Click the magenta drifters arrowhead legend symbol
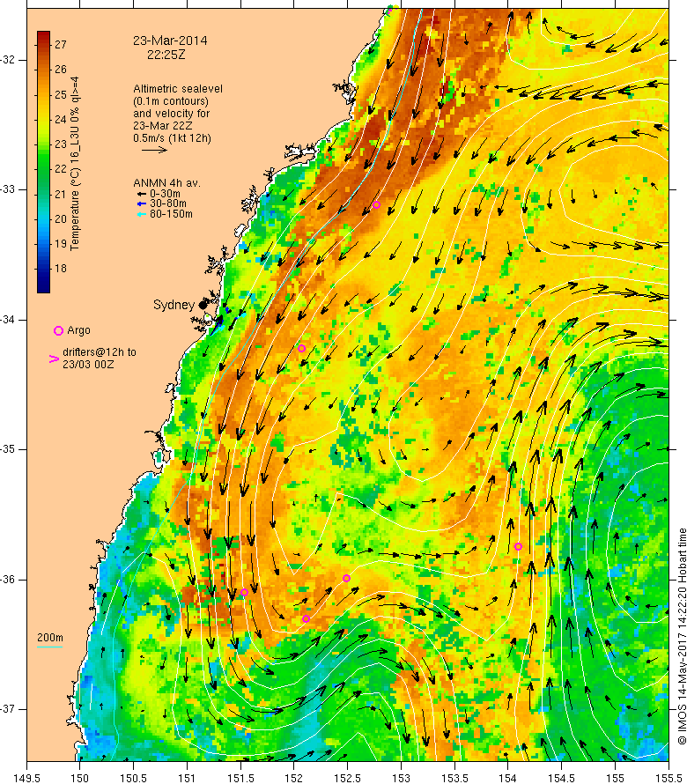The image size is (687, 784). 54,359
